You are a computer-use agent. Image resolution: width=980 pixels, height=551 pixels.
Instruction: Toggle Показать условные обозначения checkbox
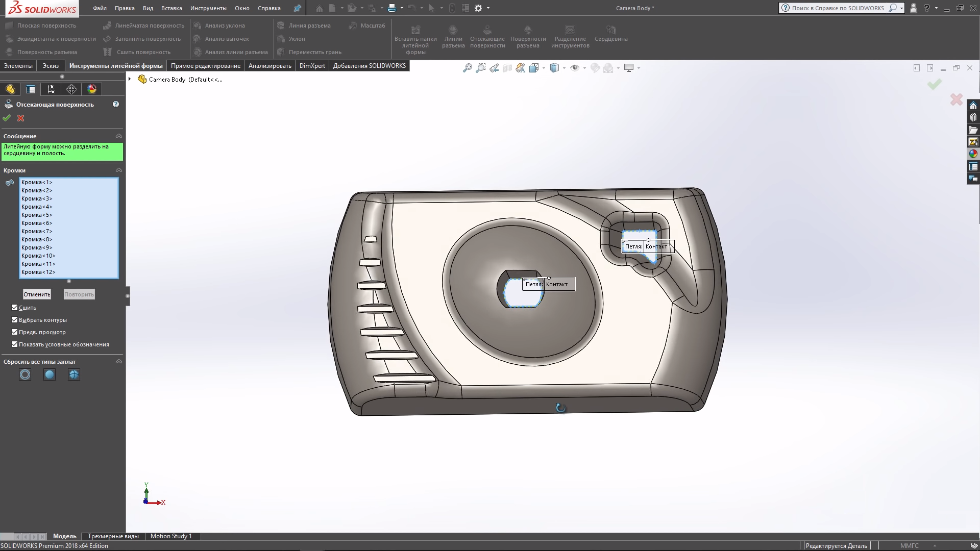[15, 344]
